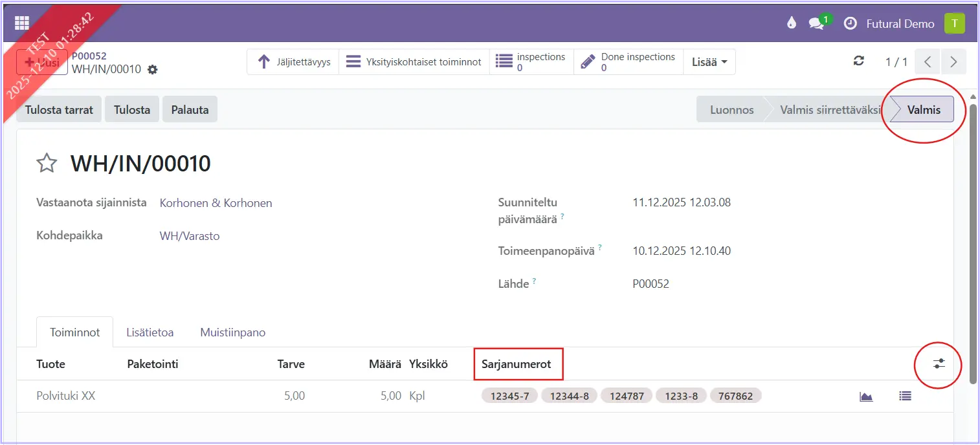Open the apps grid menu
The width and height of the screenshot is (980, 445).
[x=22, y=23]
